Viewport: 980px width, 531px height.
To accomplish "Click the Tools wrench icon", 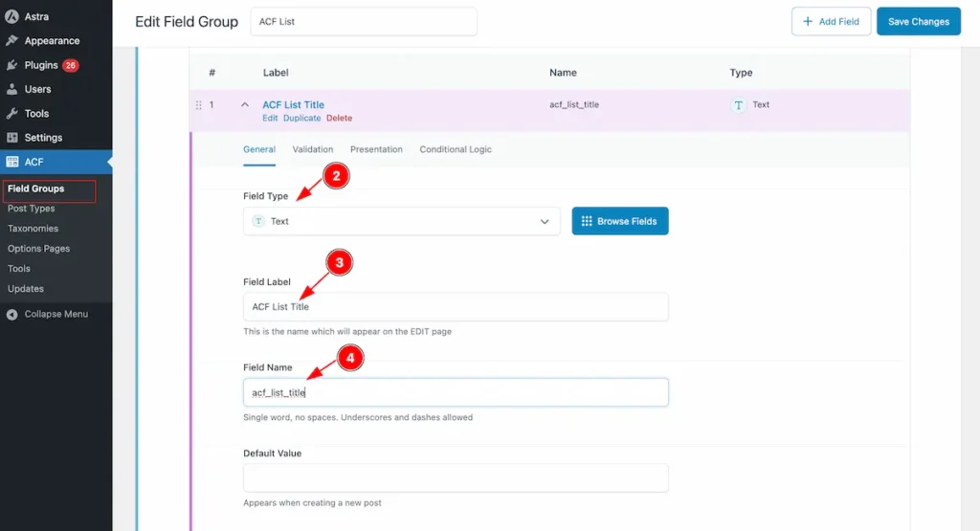I will point(11,114).
